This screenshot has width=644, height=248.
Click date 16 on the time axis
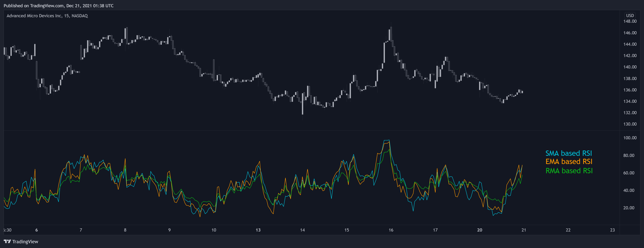click(391, 230)
